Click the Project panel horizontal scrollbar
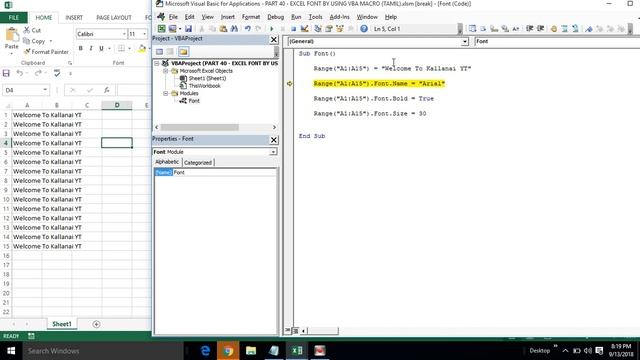The width and height of the screenshot is (640, 360). click(x=200, y=127)
